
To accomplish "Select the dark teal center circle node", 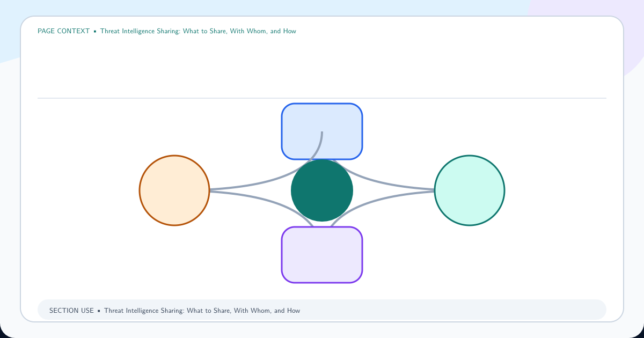I will tap(322, 190).
